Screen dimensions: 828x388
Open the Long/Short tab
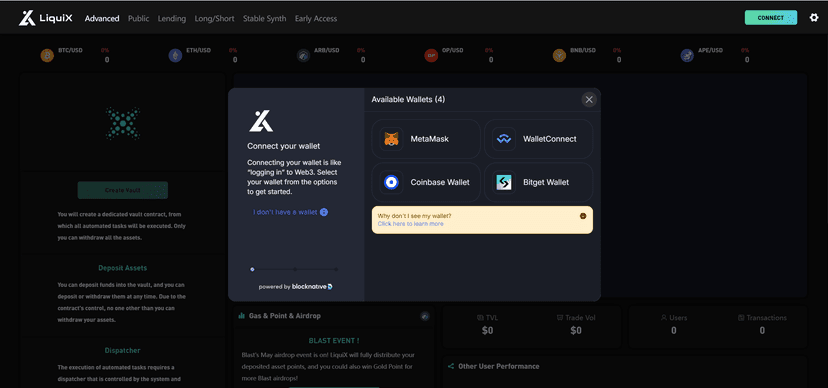click(x=214, y=18)
